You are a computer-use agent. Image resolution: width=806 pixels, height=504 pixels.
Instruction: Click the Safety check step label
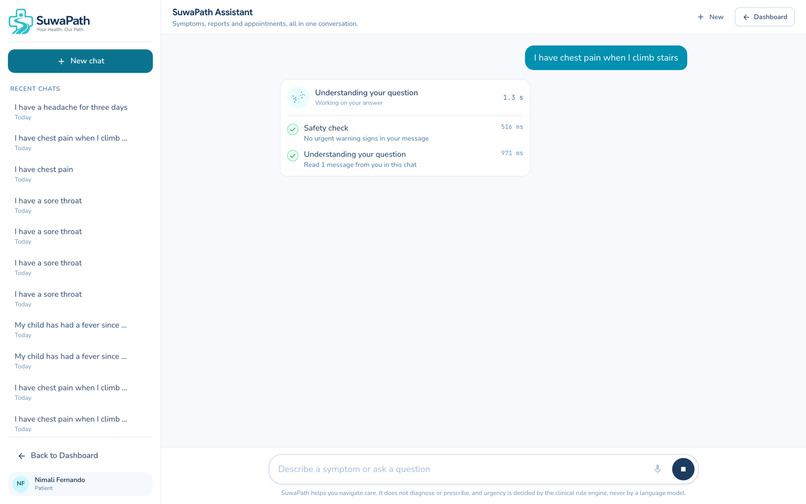point(326,128)
